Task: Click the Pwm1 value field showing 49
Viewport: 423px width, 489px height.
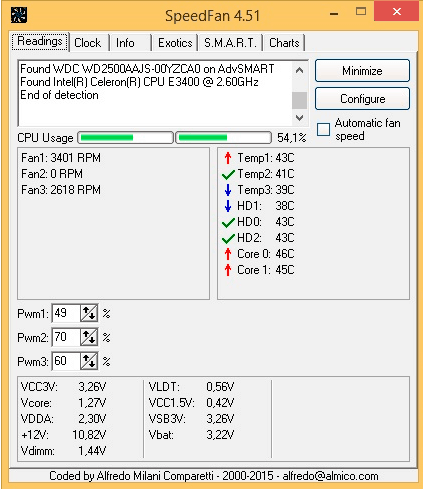Action: [x=66, y=313]
